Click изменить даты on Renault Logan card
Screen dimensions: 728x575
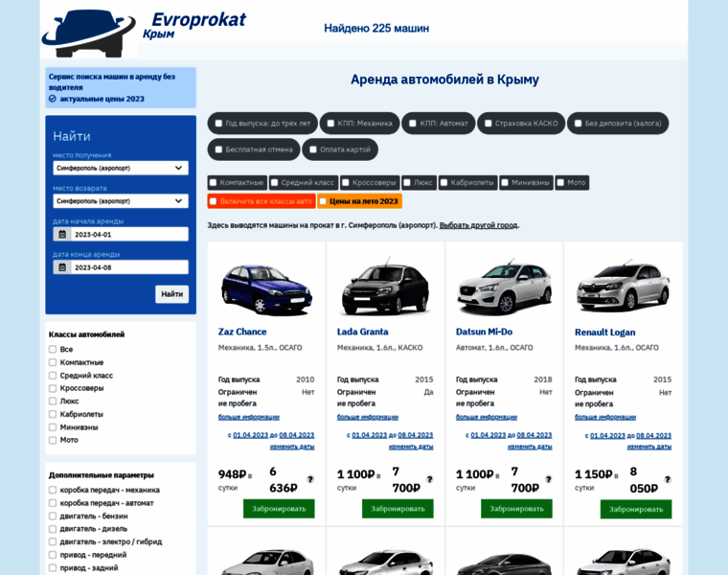(x=649, y=447)
